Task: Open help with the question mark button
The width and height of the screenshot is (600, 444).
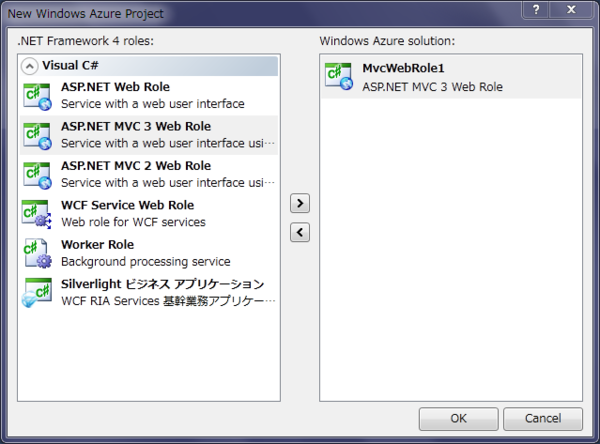Action: 536,9
